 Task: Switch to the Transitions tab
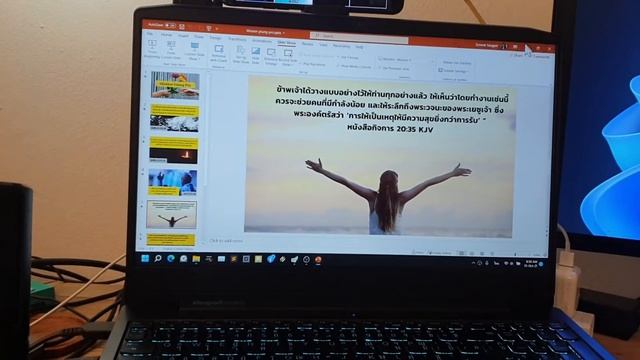point(237,39)
